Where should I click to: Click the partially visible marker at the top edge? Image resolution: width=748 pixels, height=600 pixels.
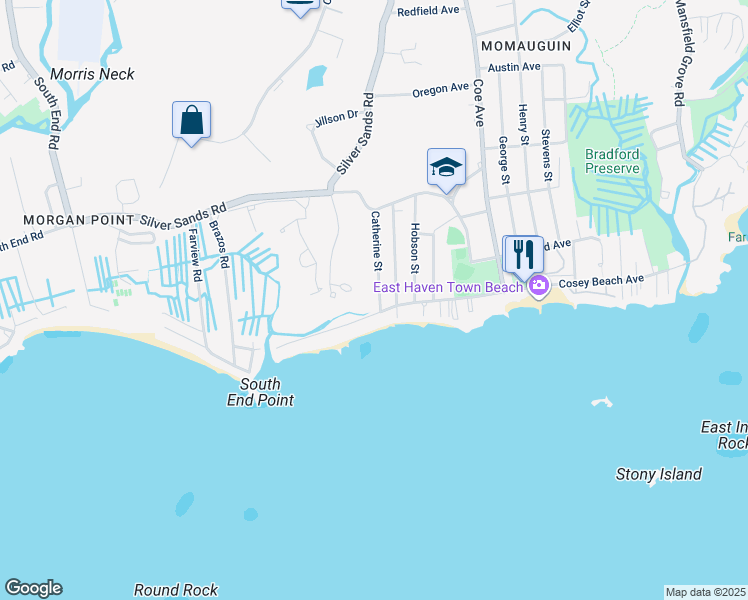point(301,8)
